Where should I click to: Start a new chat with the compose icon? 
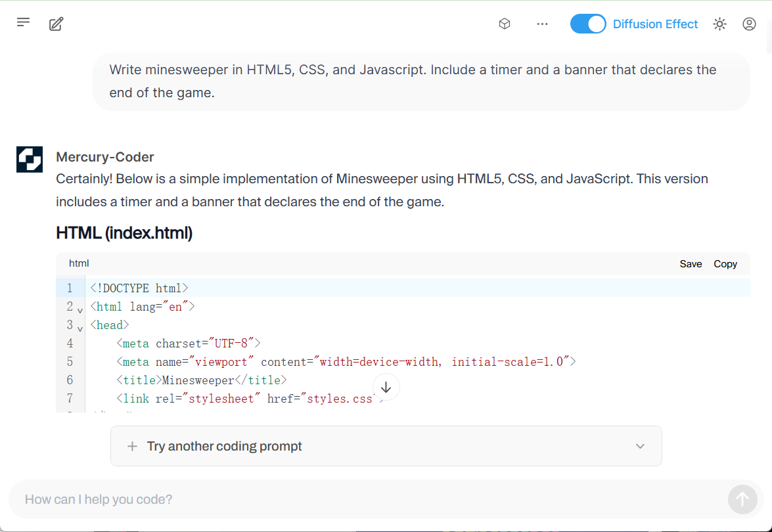click(56, 24)
